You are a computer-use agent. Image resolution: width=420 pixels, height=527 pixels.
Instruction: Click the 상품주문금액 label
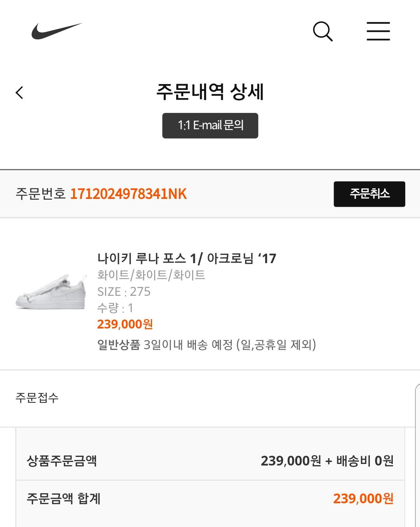61,461
